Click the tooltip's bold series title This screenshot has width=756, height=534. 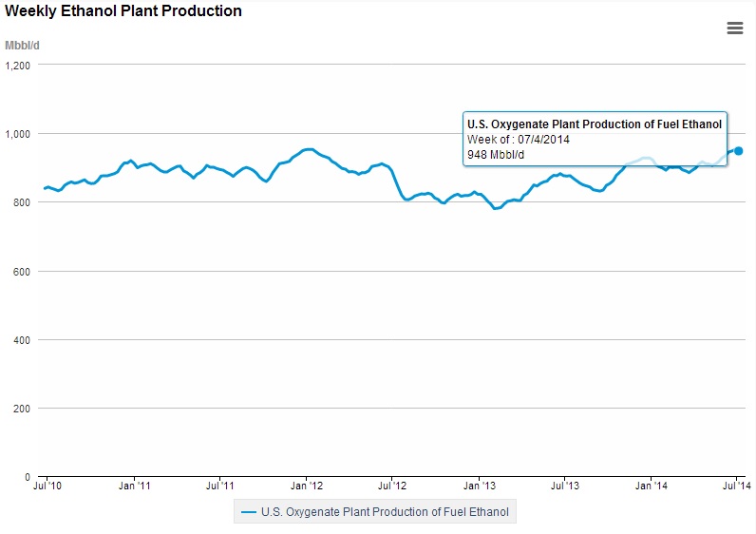click(595, 124)
